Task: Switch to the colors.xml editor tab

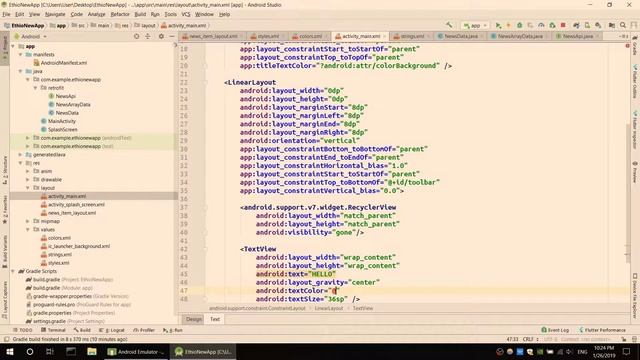Action: tap(310, 36)
